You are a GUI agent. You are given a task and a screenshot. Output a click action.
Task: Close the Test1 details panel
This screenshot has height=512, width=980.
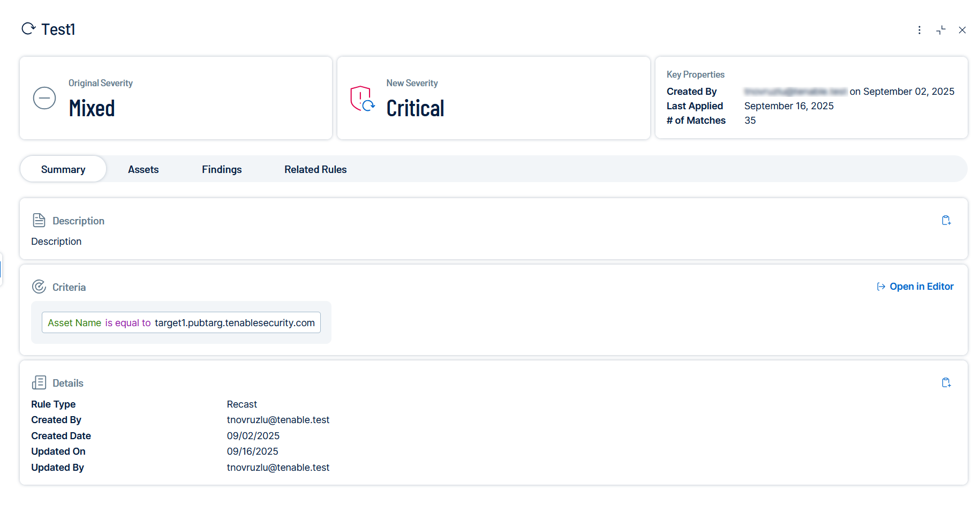962,30
